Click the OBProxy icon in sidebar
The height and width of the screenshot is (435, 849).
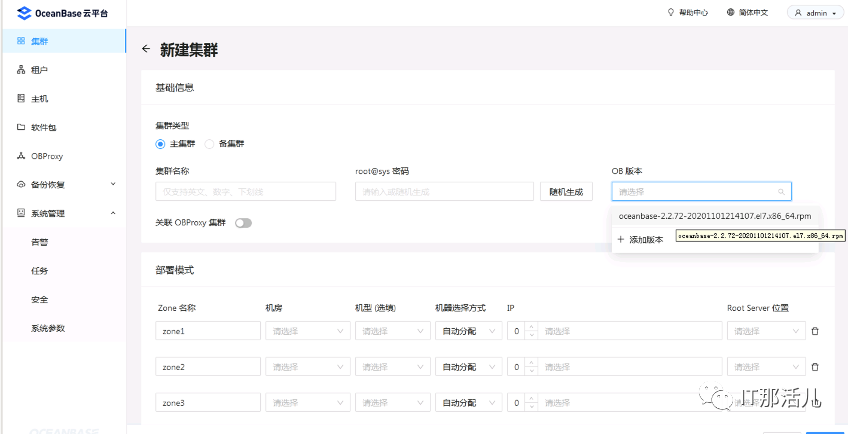[21, 156]
